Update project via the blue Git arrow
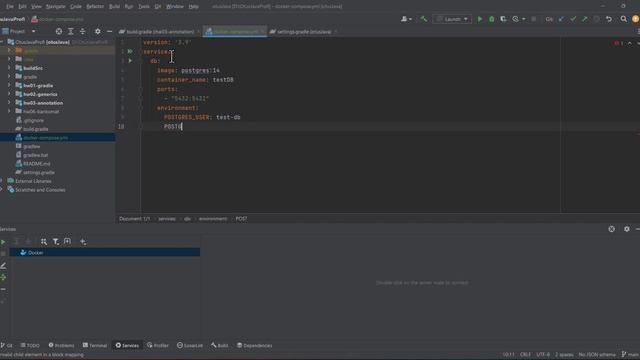640x360 pixels. click(x=561, y=19)
